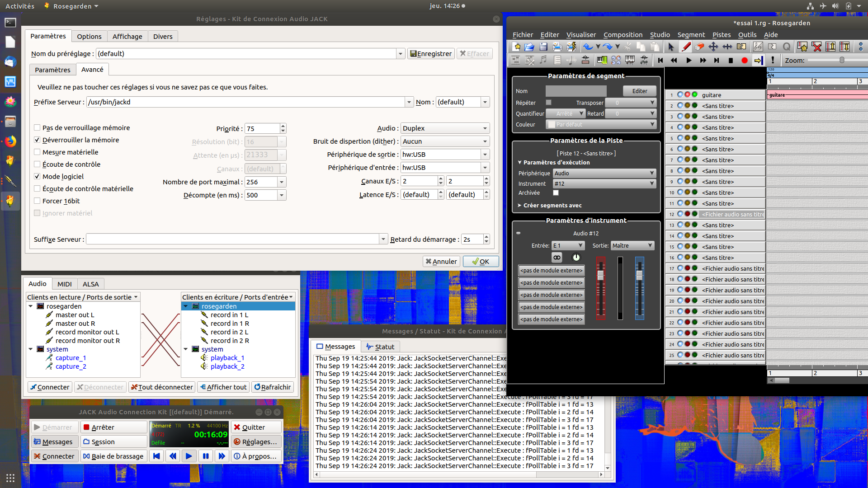Click the Panic exclamation button
This screenshot has height=488, width=868.
click(x=773, y=60)
